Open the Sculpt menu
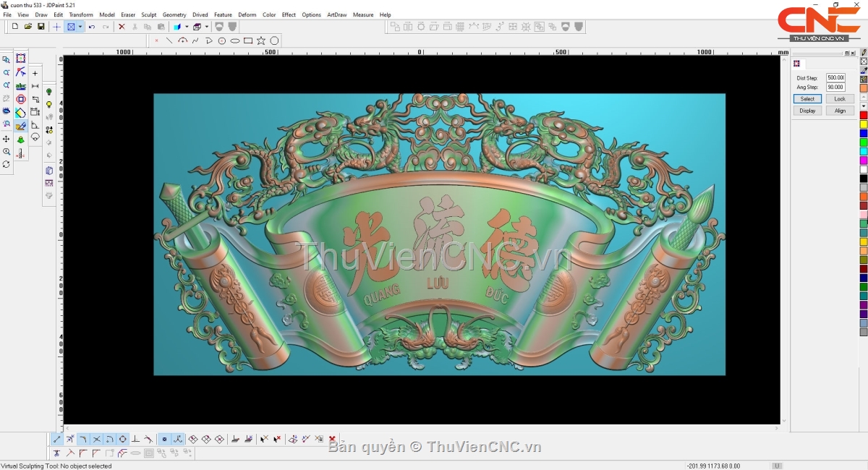 tap(148, 14)
